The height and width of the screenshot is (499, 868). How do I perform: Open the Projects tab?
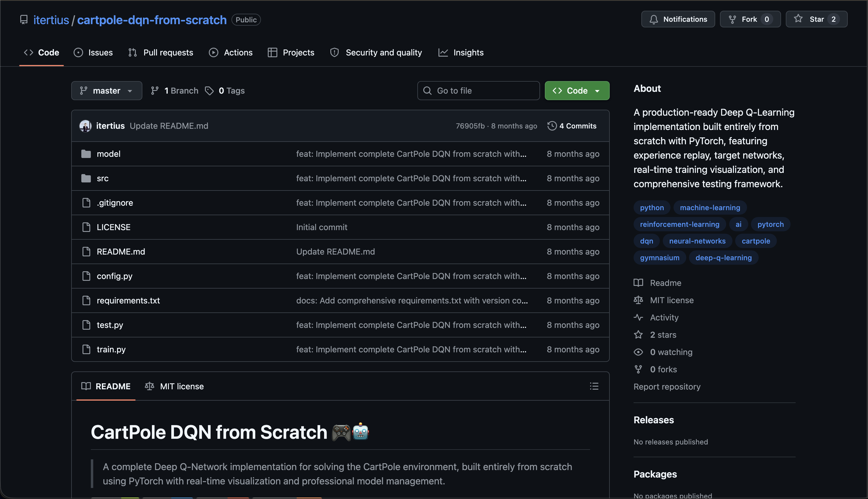[291, 52]
